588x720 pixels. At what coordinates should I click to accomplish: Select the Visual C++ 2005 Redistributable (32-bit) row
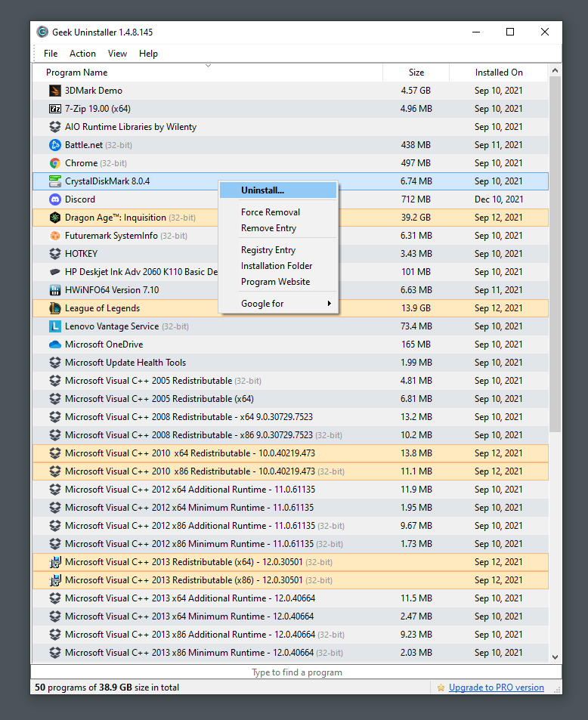pos(290,381)
